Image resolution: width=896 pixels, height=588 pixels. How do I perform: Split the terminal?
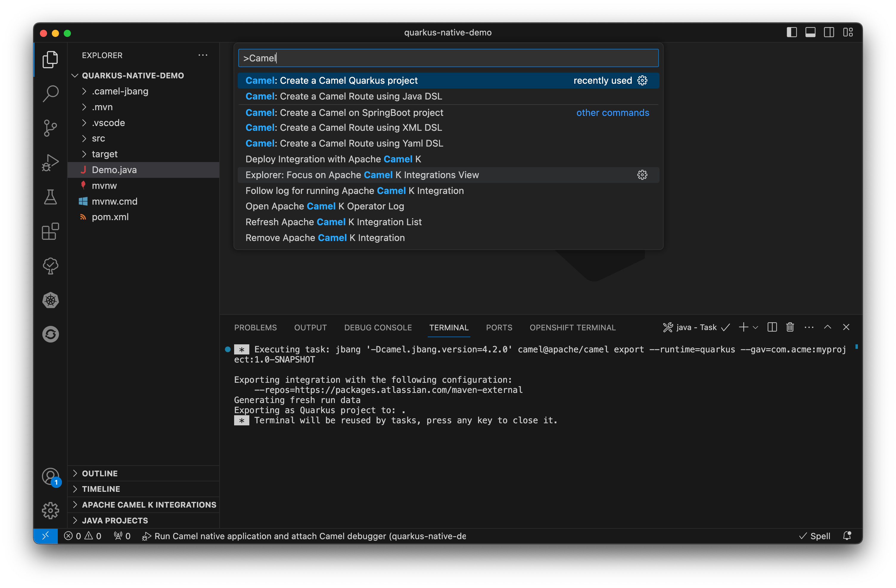coord(772,327)
